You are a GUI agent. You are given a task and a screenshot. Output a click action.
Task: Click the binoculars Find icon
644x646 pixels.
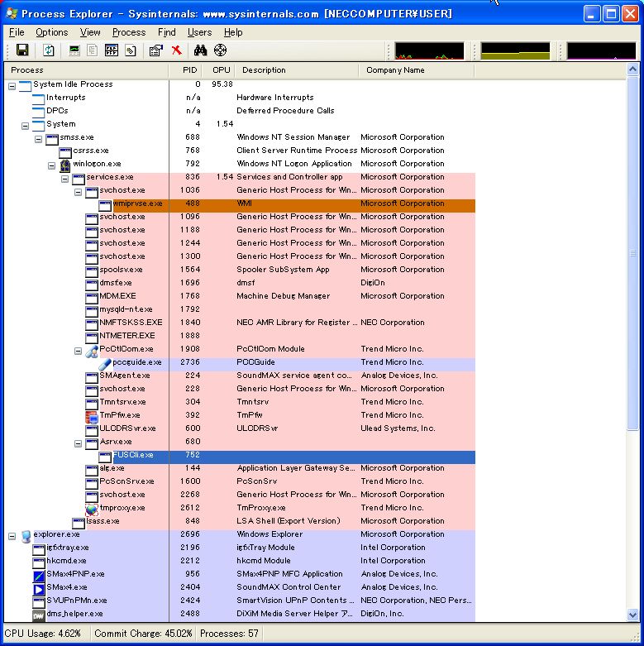click(199, 50)
